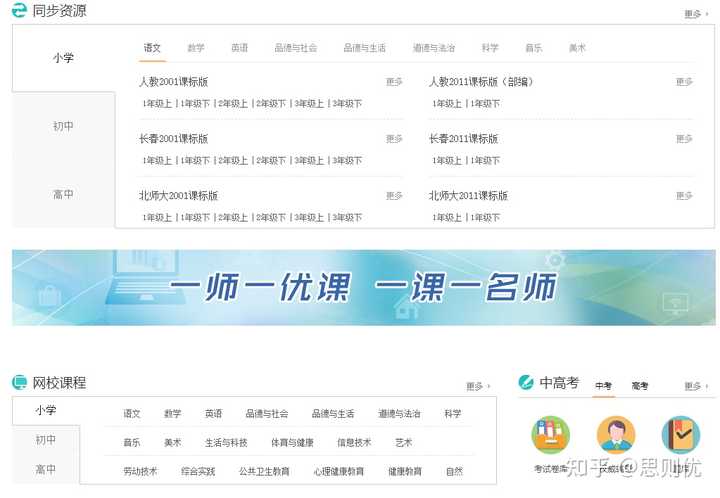Image resolution: width=720 pixels, height=498 pixels.
Task: Open 体育与健康 course in 网校课程
Action: [x=292, y=442]
